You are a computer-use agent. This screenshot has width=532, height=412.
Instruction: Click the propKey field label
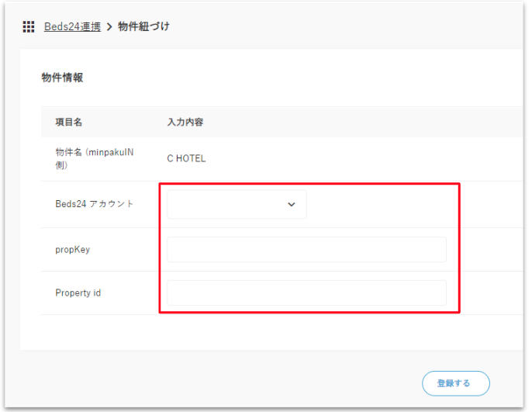(x=73, y=250)
